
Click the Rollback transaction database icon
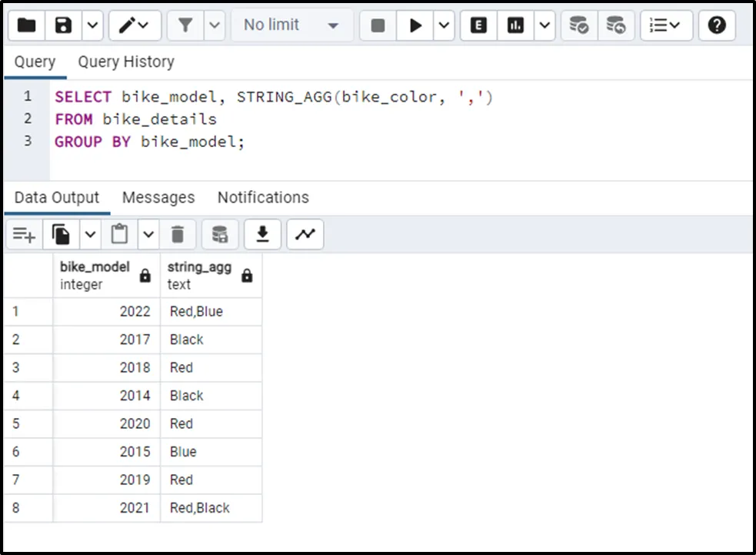point(615,25)
